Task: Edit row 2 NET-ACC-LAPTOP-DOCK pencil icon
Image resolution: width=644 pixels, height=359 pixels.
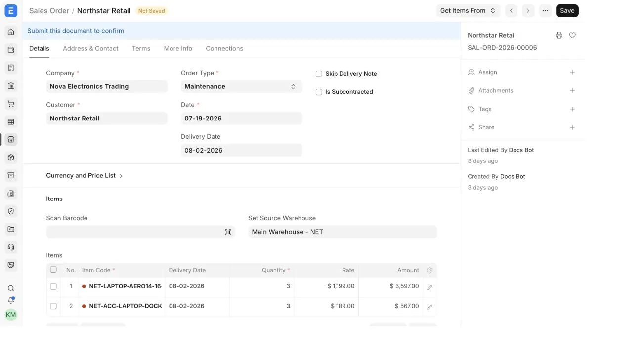Action: [429, 307]
